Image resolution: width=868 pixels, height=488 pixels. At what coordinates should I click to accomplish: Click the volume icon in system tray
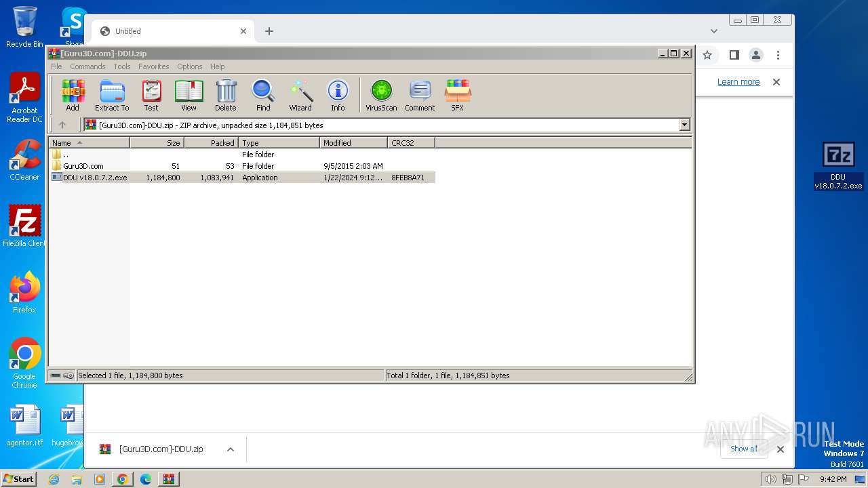point(771,479)
